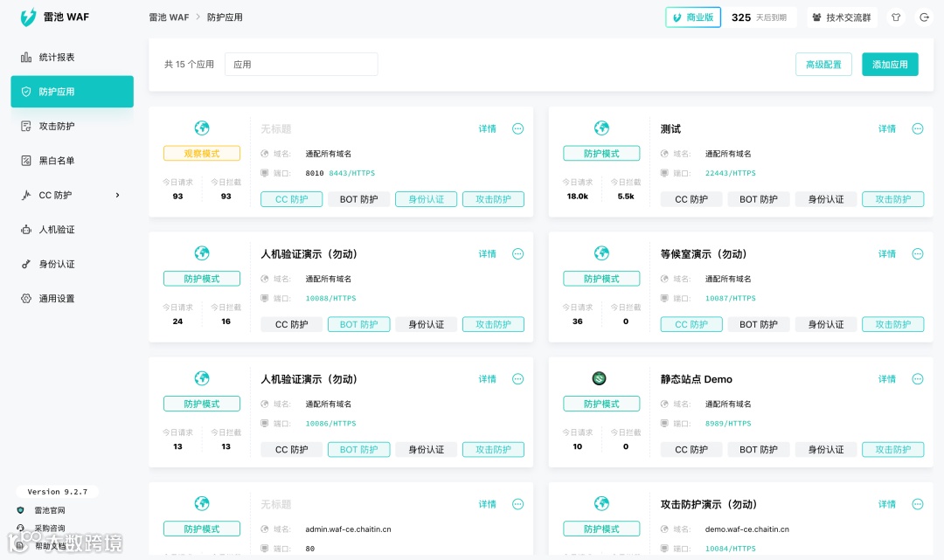Click the globe icon of 测试 app
The width and height of the screenshot is (944, 560).
point(601,128)
